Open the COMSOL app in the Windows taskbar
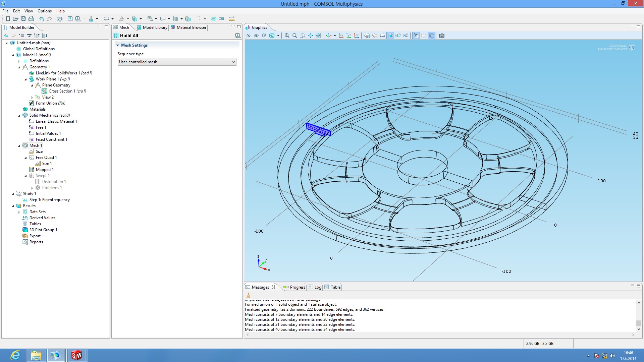The image size is (644, 362). point(55,355)
